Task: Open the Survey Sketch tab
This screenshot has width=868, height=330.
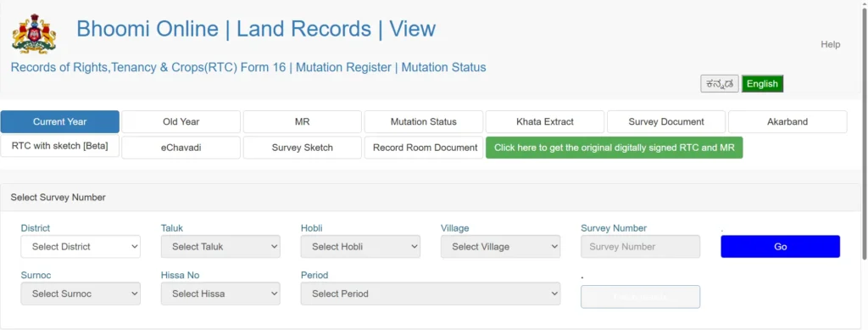Action: (x=303, y=148)
